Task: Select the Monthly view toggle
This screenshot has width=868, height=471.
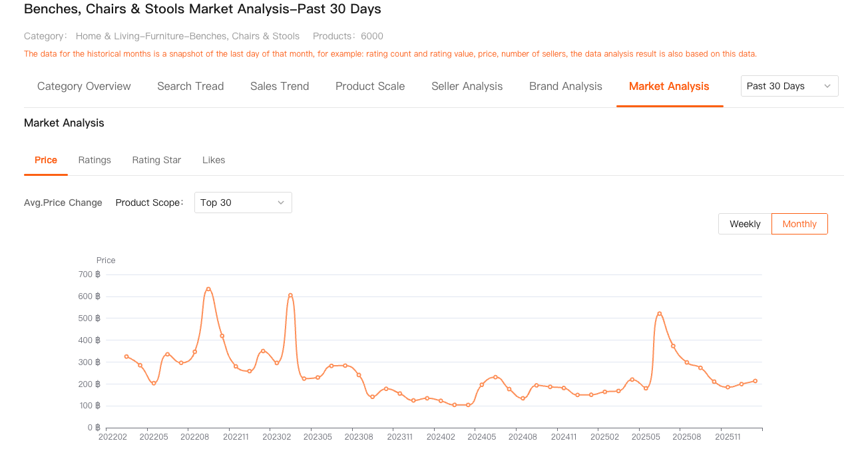Action: coord(799,224)
